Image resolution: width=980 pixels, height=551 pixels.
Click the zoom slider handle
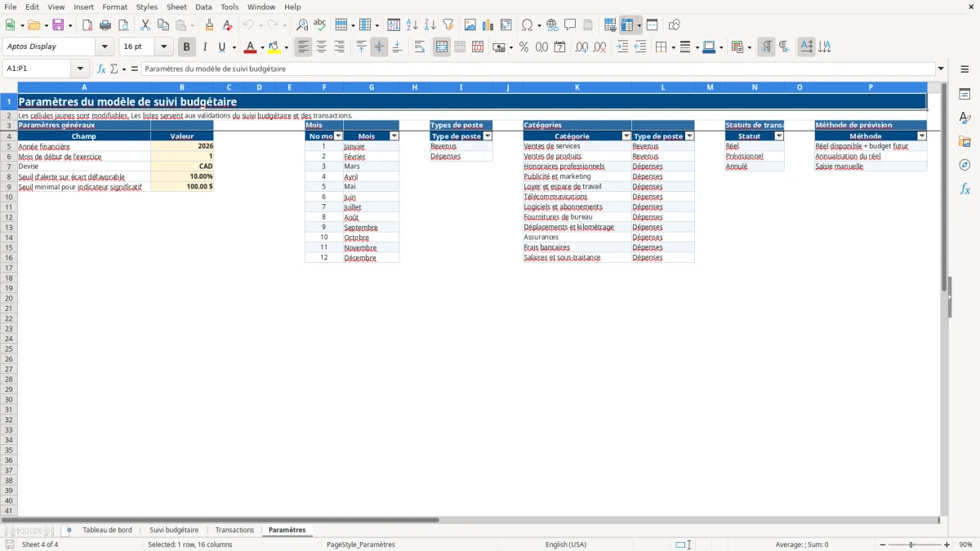(x=912, y=544)
